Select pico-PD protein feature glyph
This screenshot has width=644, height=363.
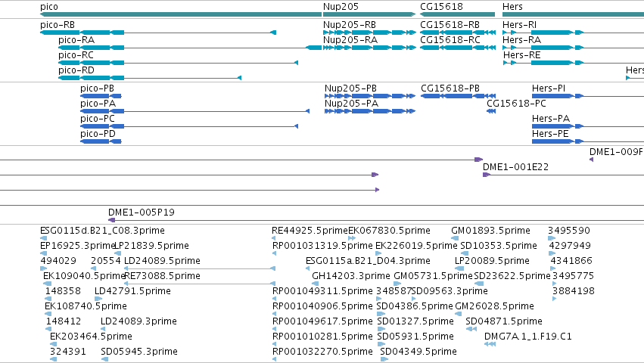pyautogui.click(x=101, y=141)
